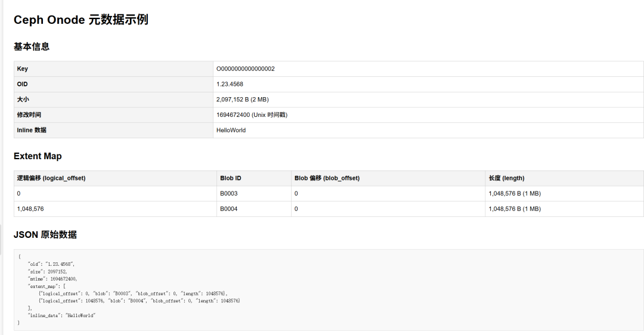This screenshot has height=335, width=644.
Task: Click the JSON line "mtime": 1694672400
Action: [52, 279]
